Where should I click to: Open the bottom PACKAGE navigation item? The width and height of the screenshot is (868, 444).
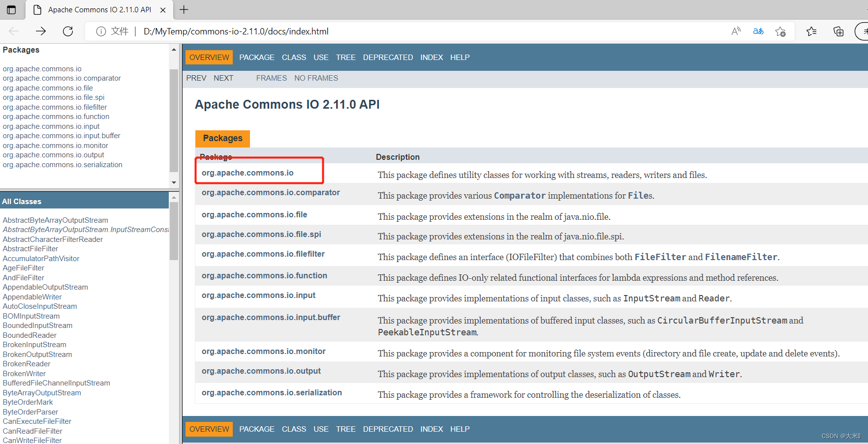coord(257,429)
